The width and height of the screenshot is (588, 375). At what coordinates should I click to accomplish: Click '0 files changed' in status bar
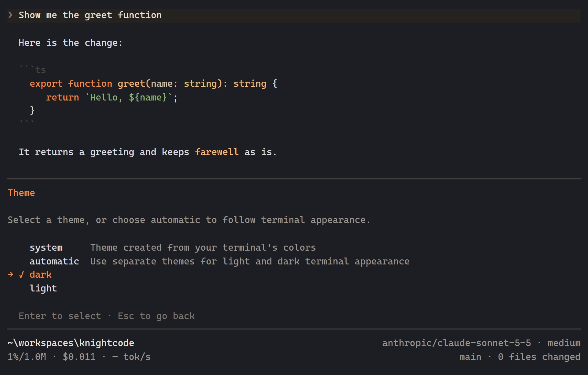coord(539,357)
